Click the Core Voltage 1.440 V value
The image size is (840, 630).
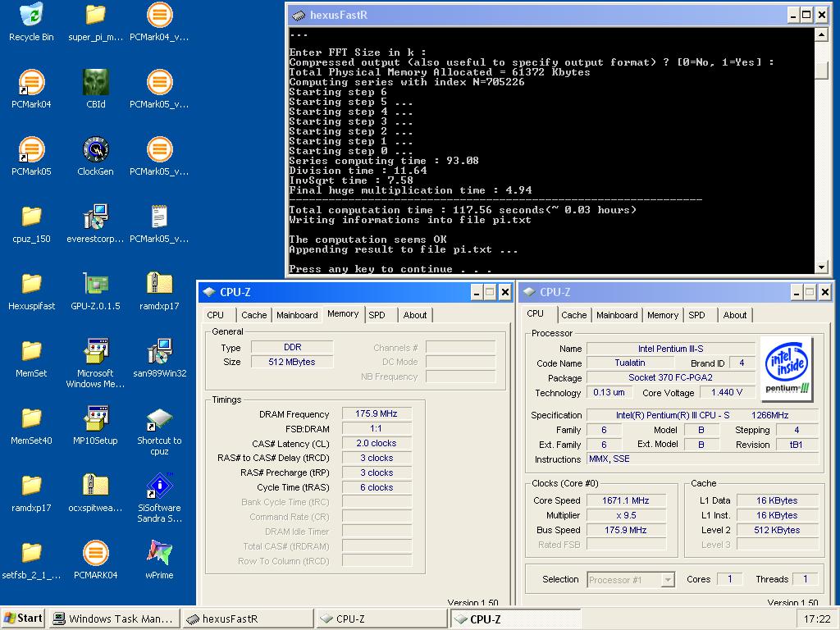coord(727,393)
